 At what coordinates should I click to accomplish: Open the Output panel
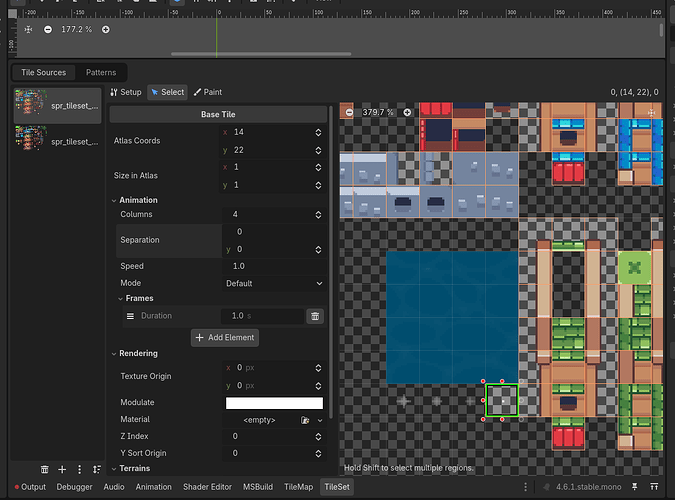30,487
